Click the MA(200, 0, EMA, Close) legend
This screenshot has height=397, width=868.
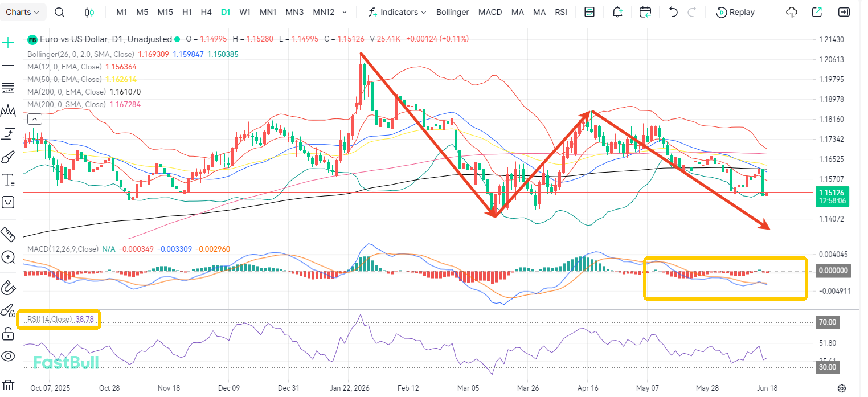pos(67,92)
